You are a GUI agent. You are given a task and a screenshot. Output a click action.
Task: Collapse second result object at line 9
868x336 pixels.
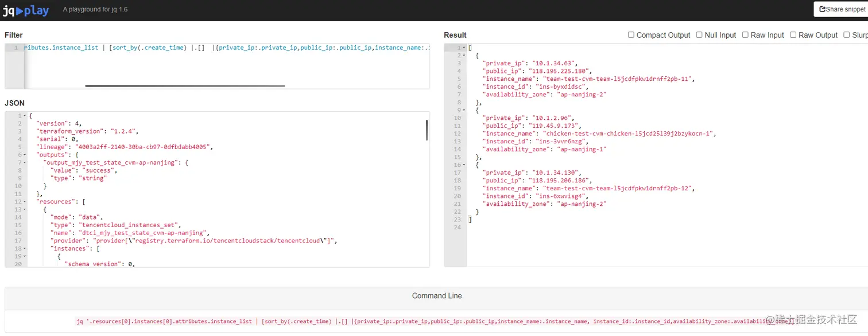point(463,110)
